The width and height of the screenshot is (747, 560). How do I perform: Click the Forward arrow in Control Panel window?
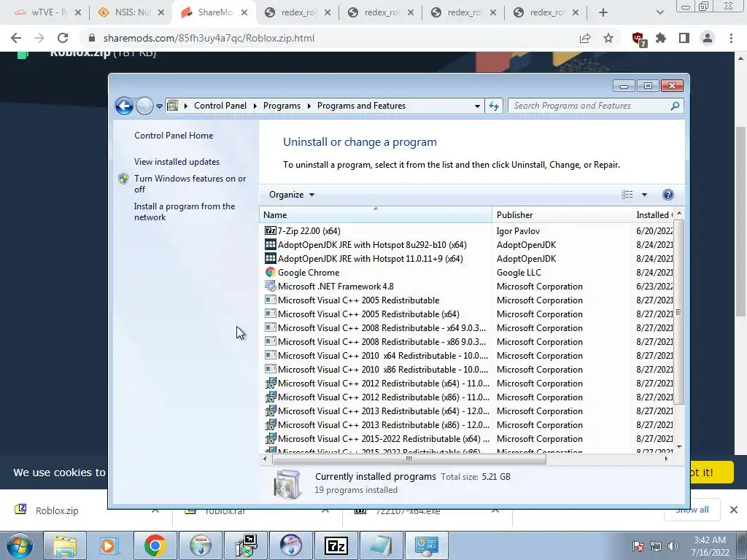[144, 106]
